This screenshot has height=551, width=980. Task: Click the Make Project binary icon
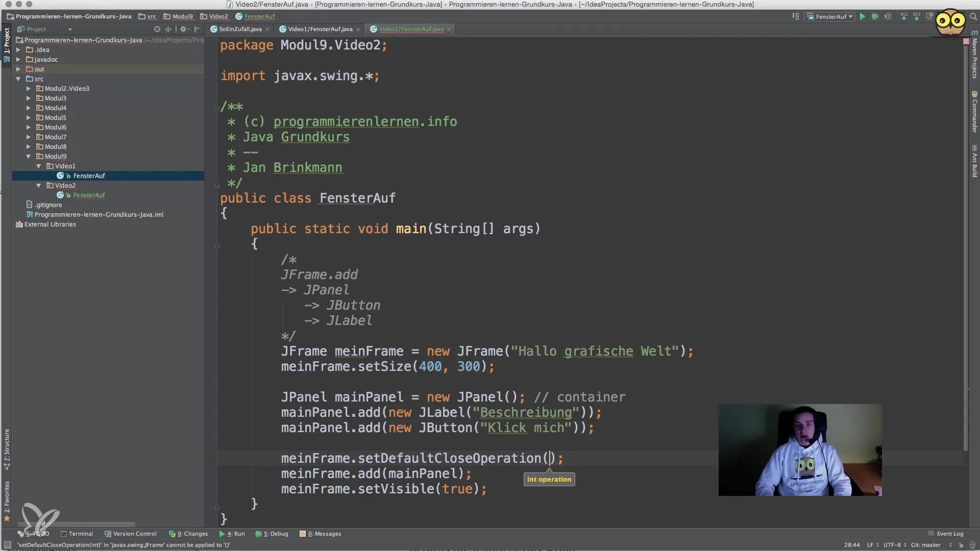tap(796, 16)
